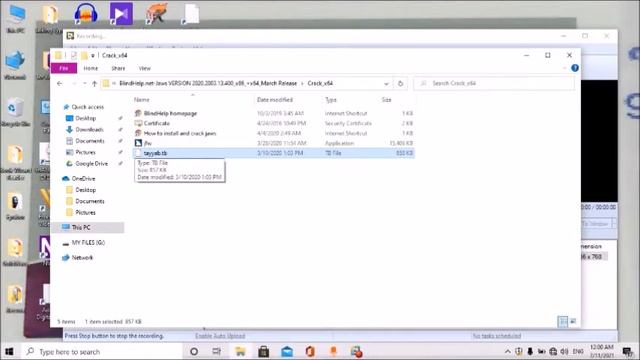Open Task View on taskbar
This screenshot has width=640, height=360.
217,351
